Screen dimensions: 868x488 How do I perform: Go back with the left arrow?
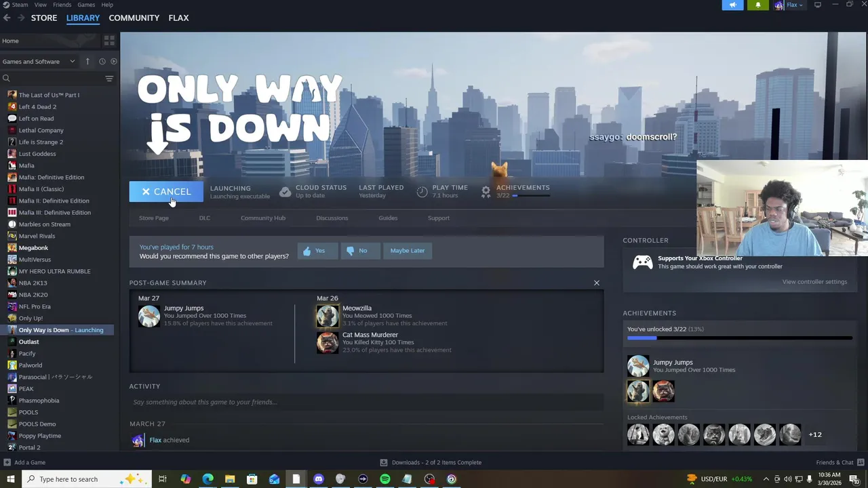pos(7,18)
